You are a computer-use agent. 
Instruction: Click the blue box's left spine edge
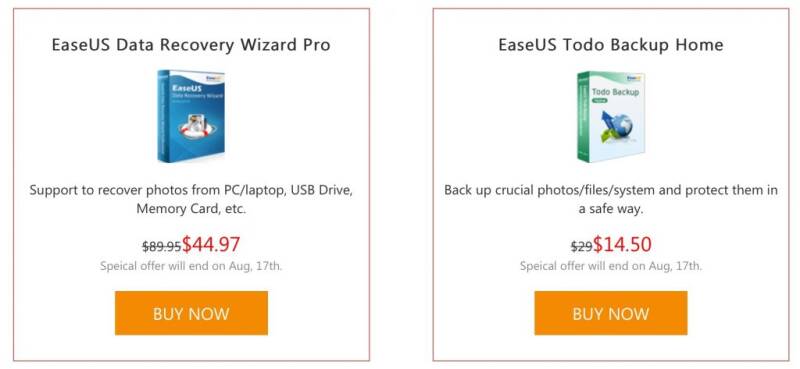(163, 116)
